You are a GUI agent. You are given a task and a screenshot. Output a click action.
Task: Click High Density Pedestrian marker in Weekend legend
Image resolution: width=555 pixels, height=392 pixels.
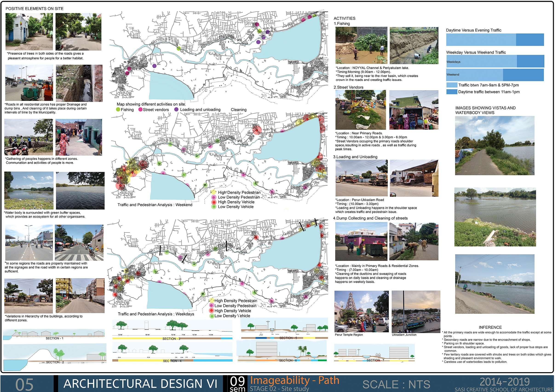(x=213, y=192)
